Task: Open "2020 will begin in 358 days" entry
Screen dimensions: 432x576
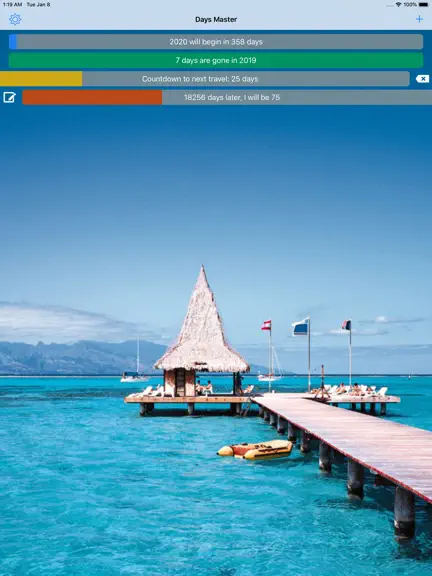Action: (x=216, y=42)
